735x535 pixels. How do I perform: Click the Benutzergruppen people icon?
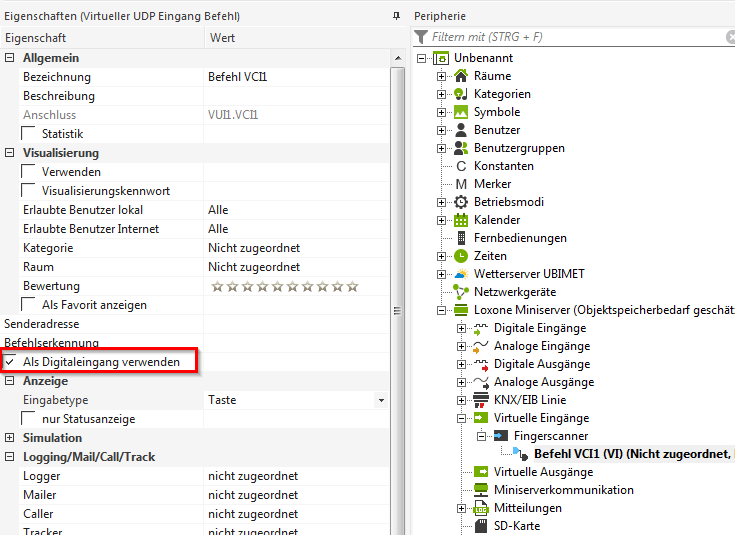click(461, 148)
